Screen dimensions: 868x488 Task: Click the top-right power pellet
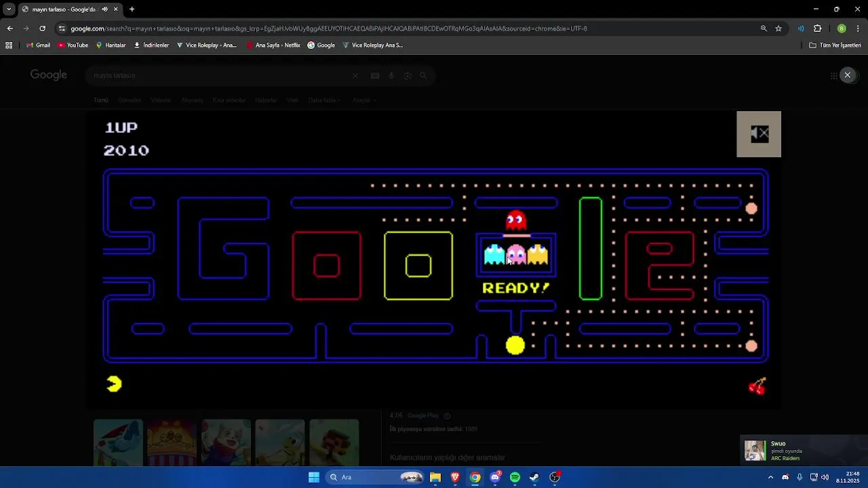point(751,209)
